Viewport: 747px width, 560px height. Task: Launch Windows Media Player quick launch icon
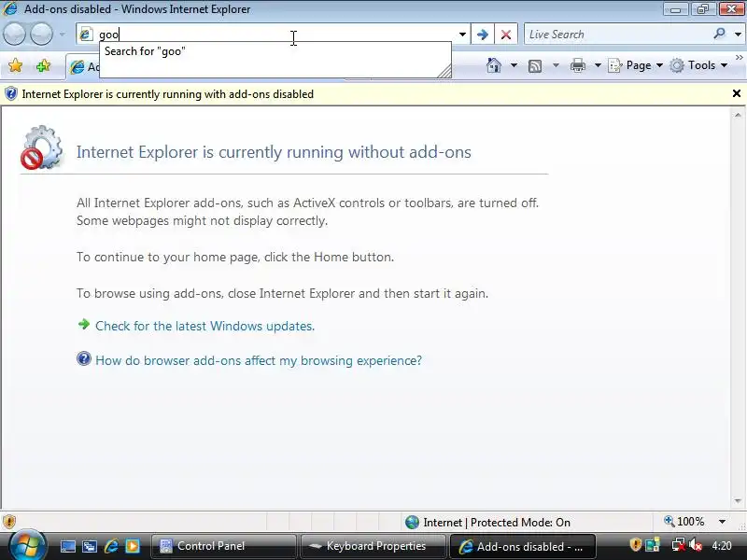tap(133, 546)
